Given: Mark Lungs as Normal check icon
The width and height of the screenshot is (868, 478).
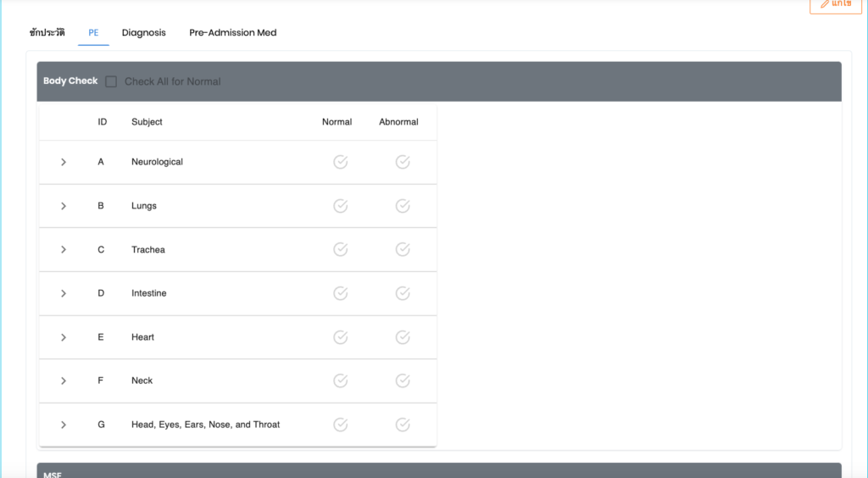Looking at the screenshot, I should point(340,206).
